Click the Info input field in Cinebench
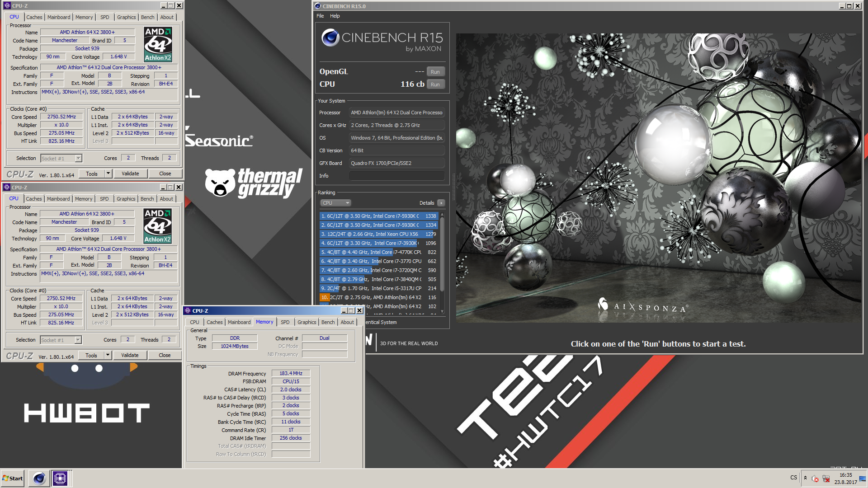The width and height of the screenshot is (868, 488). tap(396, 176)
